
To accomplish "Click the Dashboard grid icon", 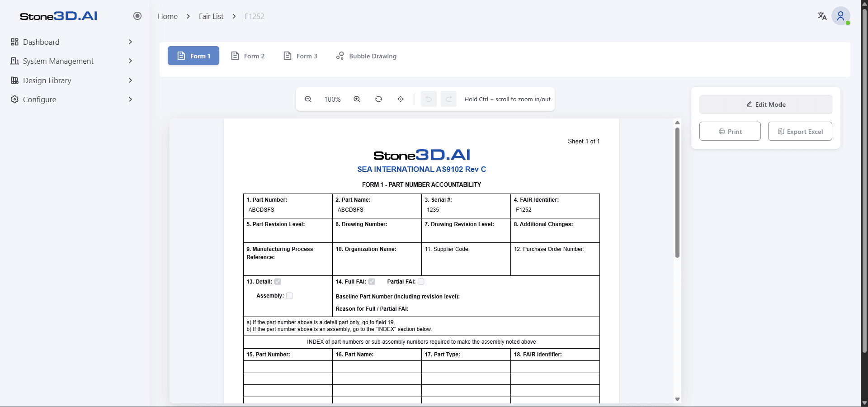I will click(14, 42).
